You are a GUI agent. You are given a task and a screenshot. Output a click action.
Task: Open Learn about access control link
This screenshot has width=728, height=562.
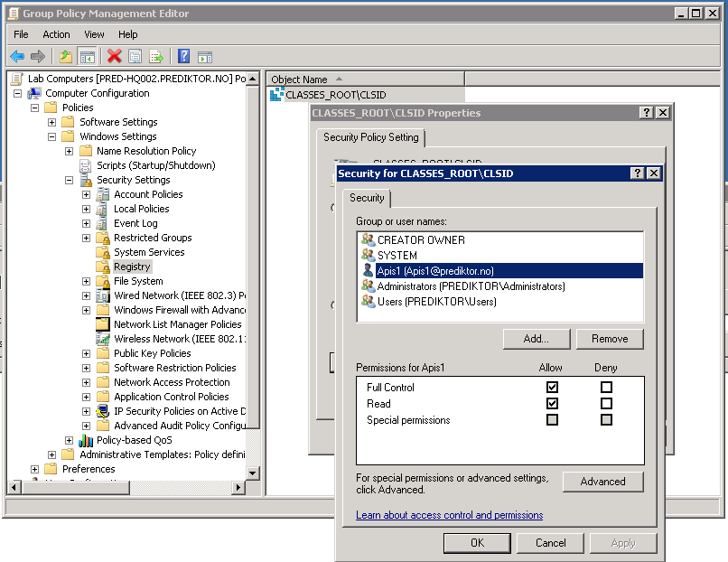[449, 515]
